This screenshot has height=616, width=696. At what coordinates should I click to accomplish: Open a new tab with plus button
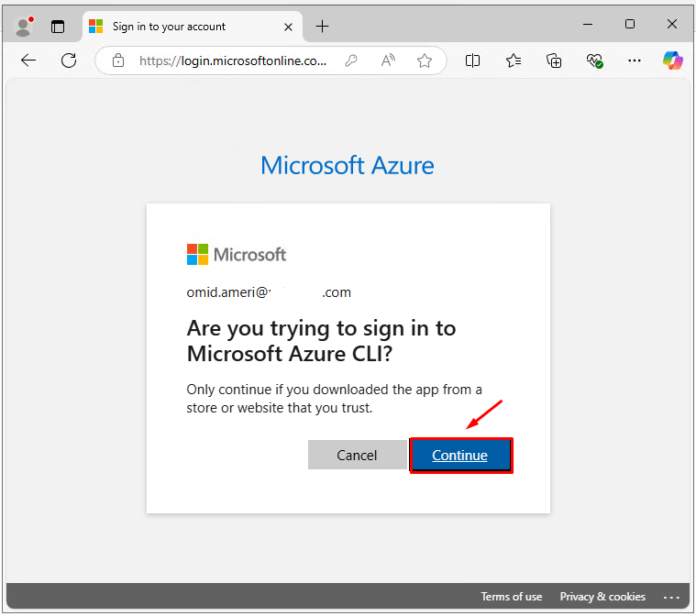[x=322, y=27]
